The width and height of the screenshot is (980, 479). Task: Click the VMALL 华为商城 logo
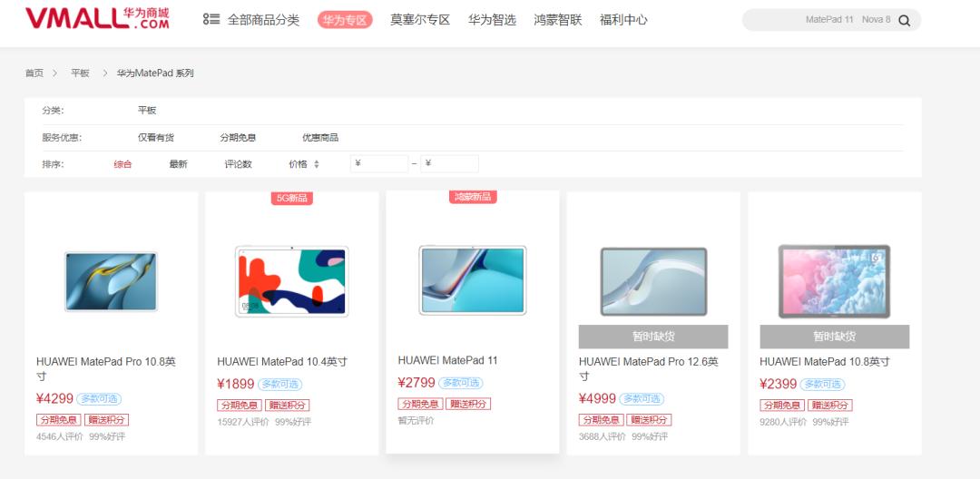pyautogui.click(x=97, y=19)
